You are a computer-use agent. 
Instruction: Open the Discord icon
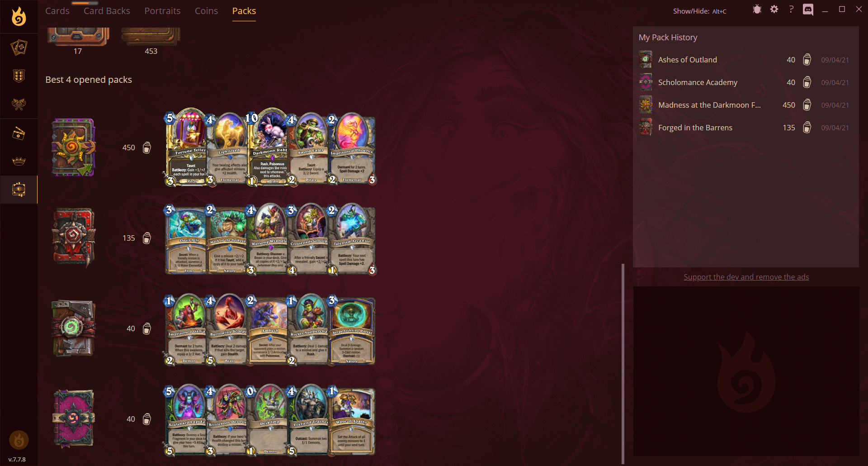coord(808,10)
